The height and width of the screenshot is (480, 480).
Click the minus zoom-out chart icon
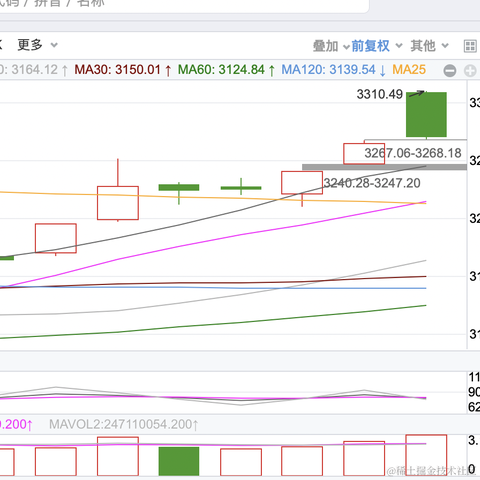point(450,71)
